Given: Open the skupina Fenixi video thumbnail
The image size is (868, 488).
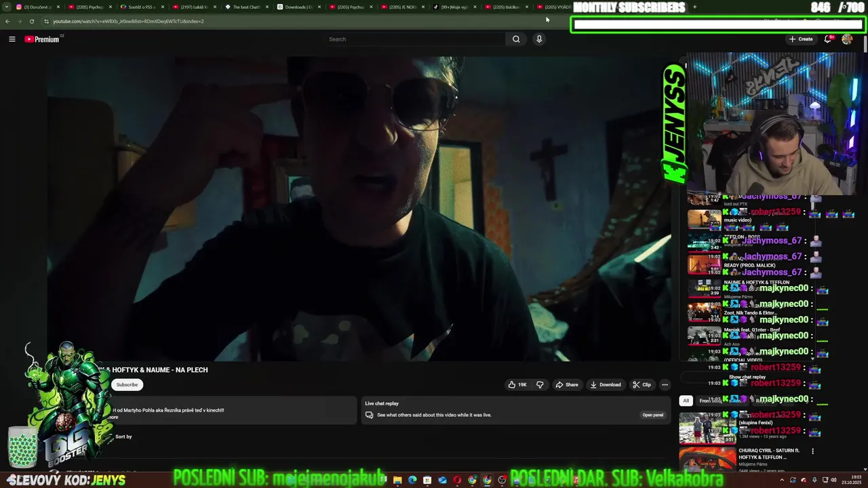Looking at the screenshot, I should pos(707,428).
